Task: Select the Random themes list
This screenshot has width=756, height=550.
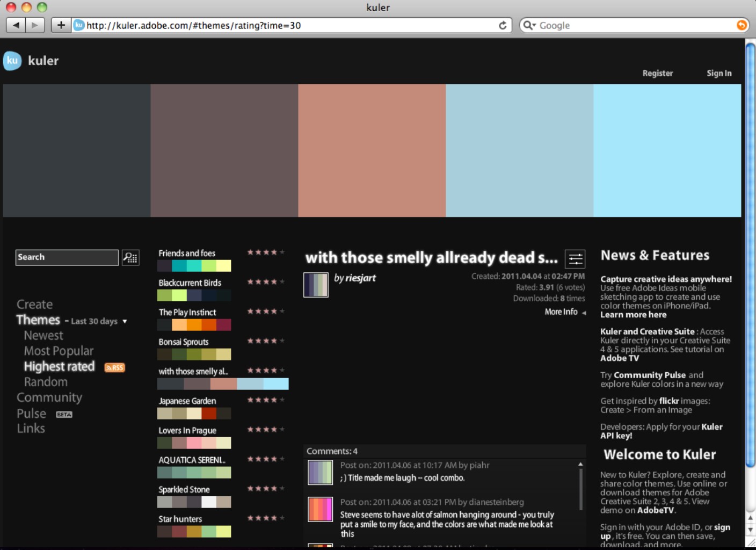Action: click(x=46, y=382)
